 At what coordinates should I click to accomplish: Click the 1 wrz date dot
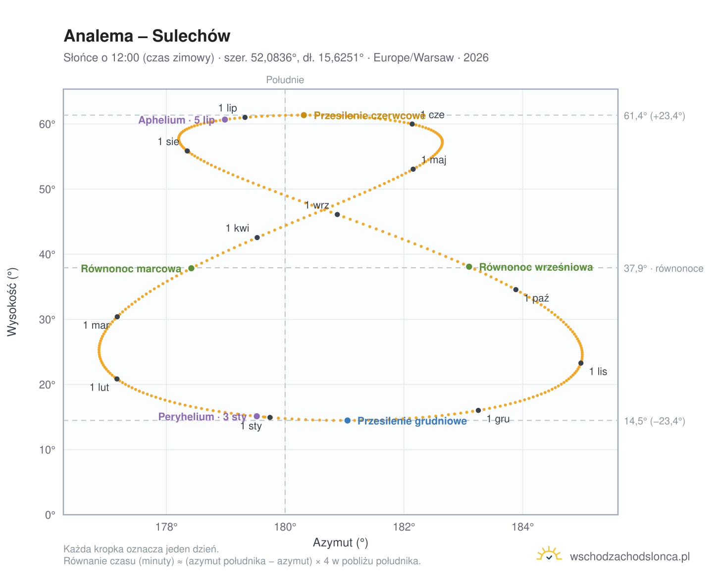(x=337, y=214)
